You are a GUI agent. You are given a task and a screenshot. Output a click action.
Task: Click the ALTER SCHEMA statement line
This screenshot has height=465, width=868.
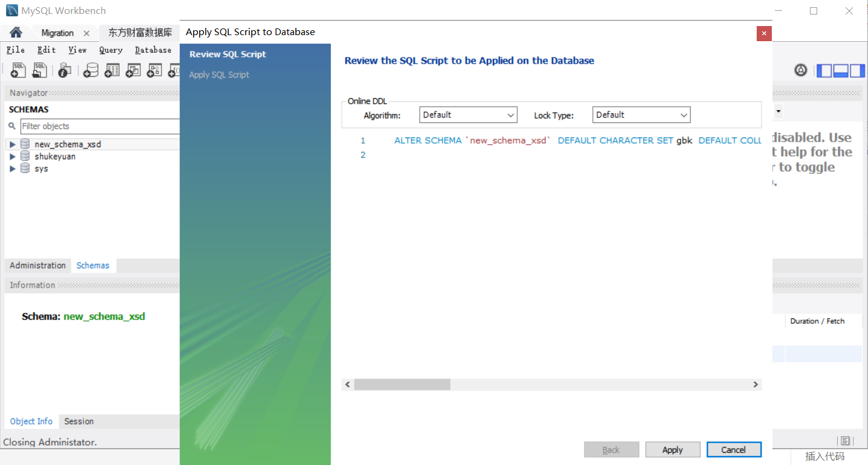tap(578, 140)
